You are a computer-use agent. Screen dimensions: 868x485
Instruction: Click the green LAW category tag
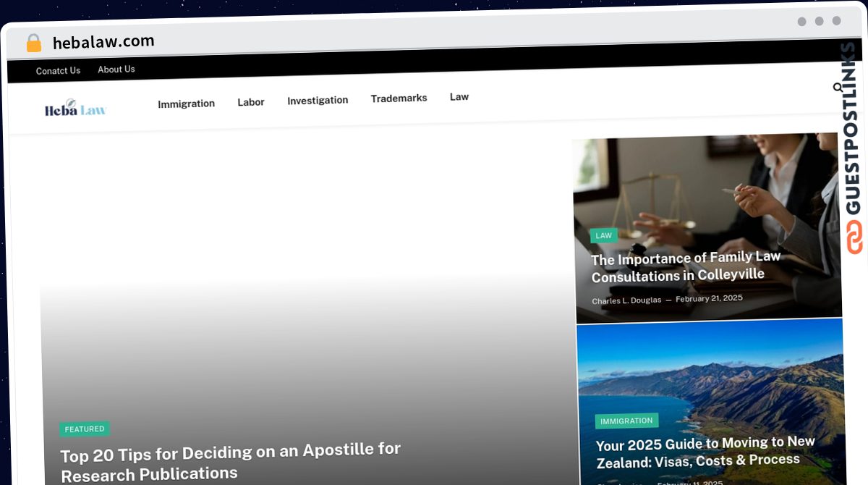pyautogui.click(x=603, y=235)
